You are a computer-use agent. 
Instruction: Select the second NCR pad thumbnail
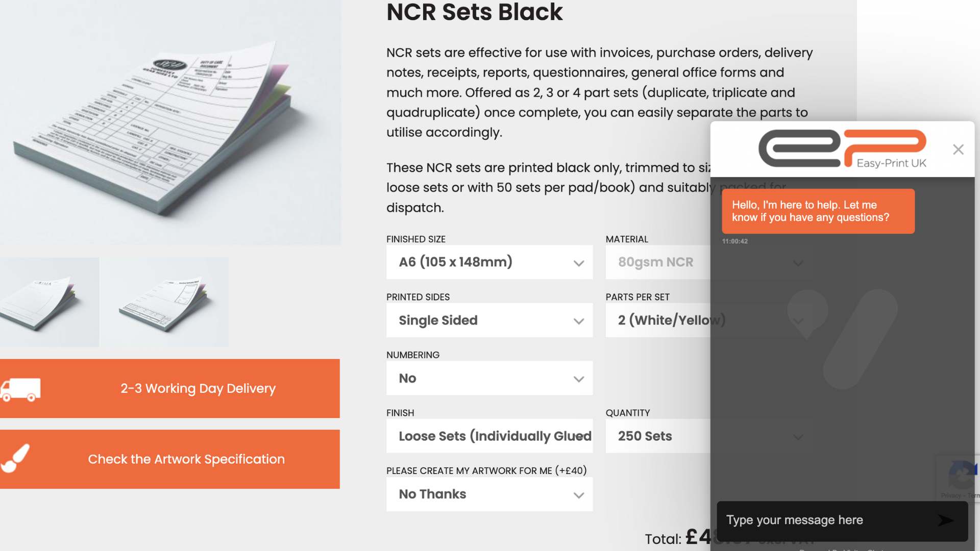[x=164, y=302]
